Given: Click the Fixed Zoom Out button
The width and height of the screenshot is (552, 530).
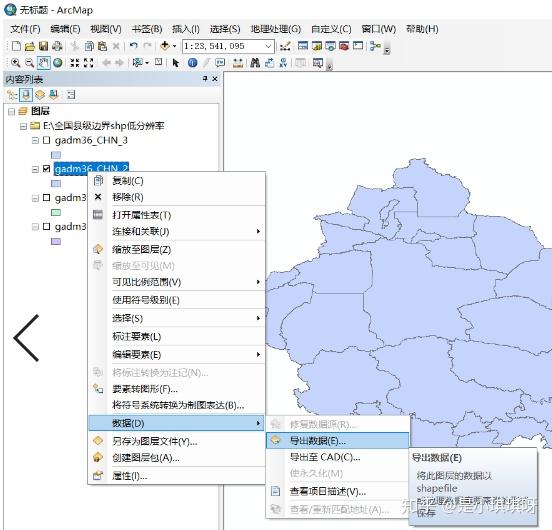Looking at the screenshot, I should pyautogui.click(x=89, y=63).
